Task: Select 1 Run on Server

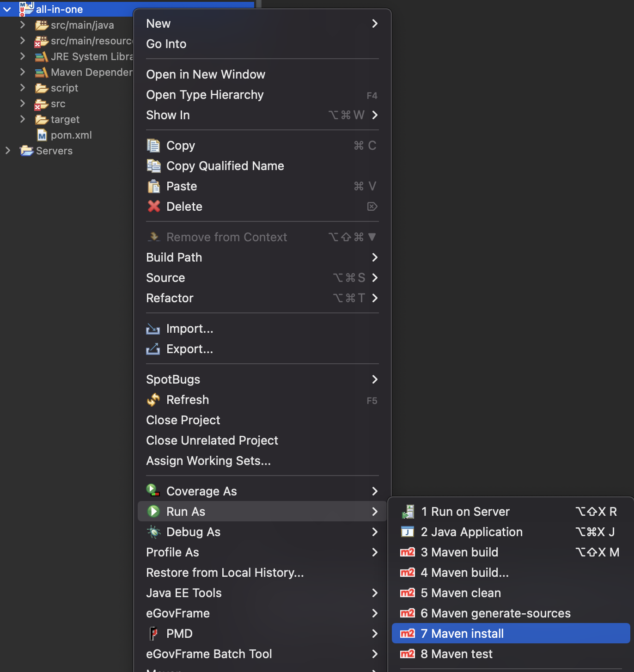Action: [511, 512]
